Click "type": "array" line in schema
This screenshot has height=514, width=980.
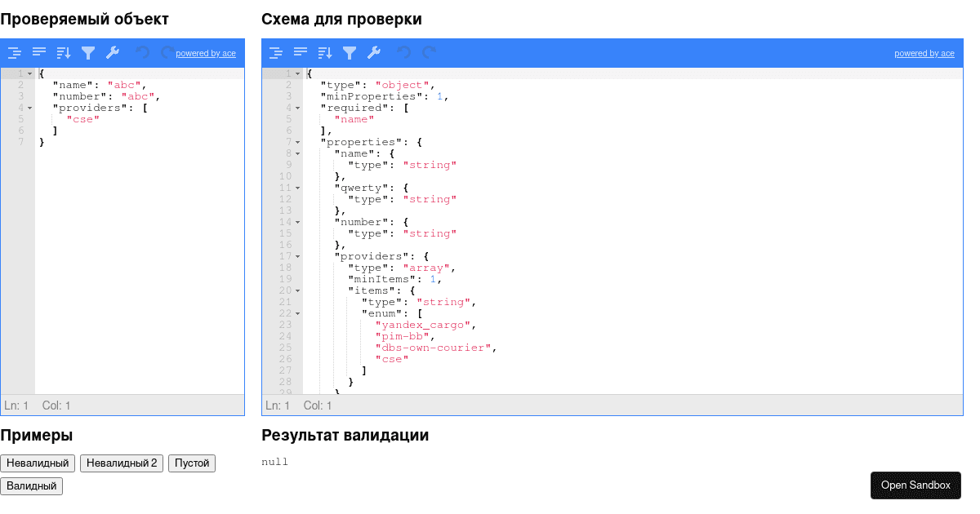pos(402,268)
